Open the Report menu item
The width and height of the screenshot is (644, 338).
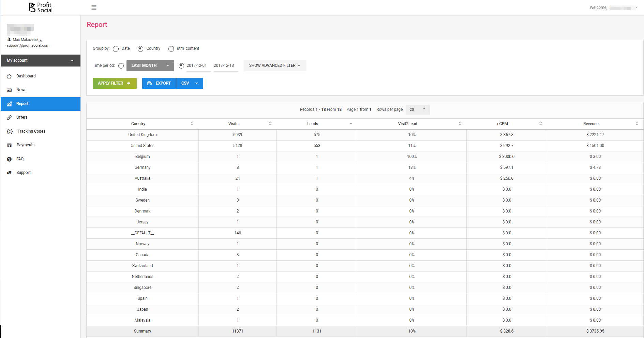(x=40, y=104)
